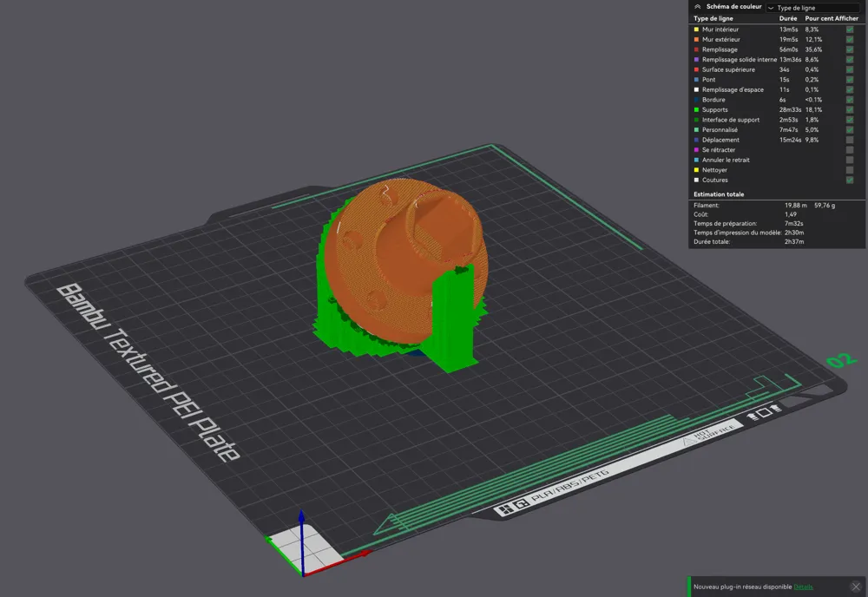Collapse the Schéma de couleur panel
Viewport: 868px width, 597px height.
tap(698, 7)
